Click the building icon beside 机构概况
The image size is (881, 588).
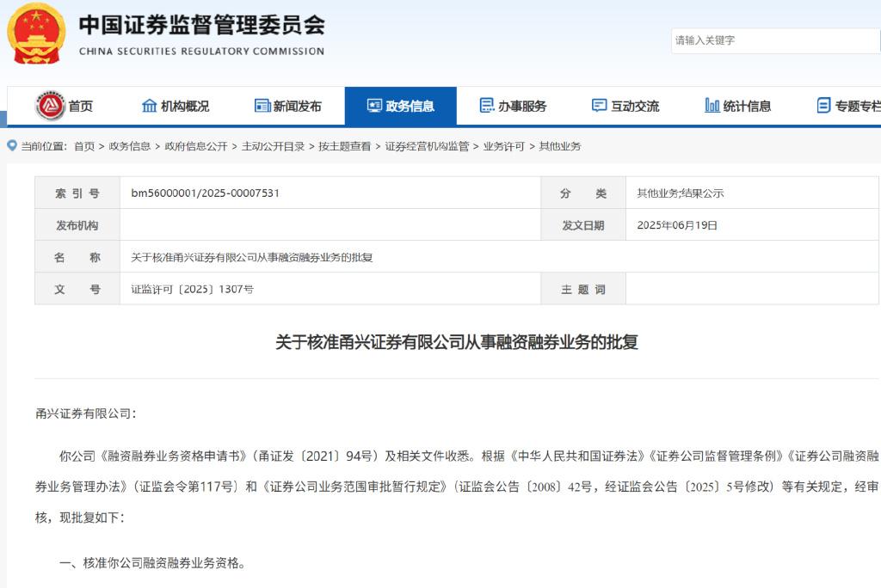click(149, 106)
